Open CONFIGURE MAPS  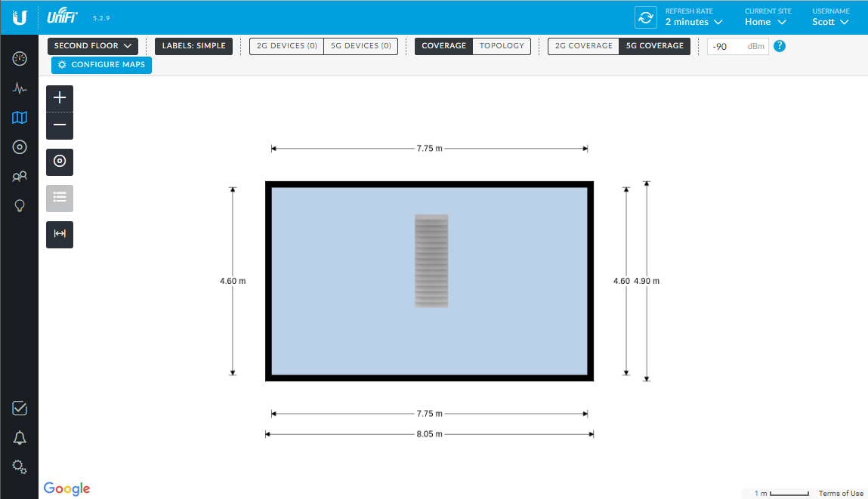click(x=101, y=65)
